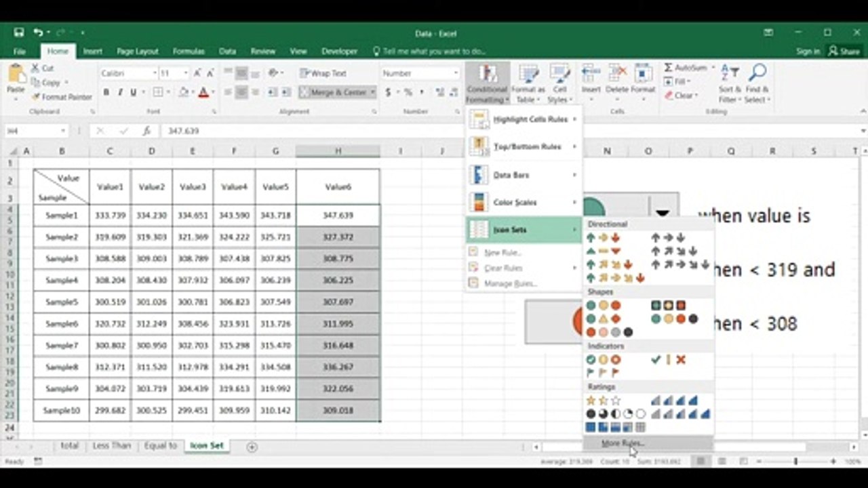Image resolution: width=868 pixels, height=488 pixels.
Task: Click the Insert cells icon
Action: tap(591, 79)
